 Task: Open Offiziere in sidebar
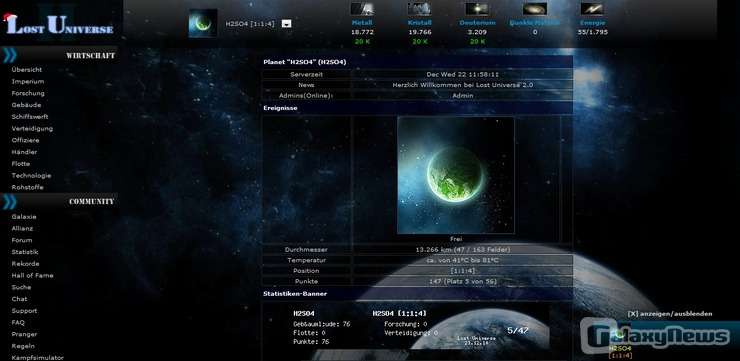(x=25, y=140)
